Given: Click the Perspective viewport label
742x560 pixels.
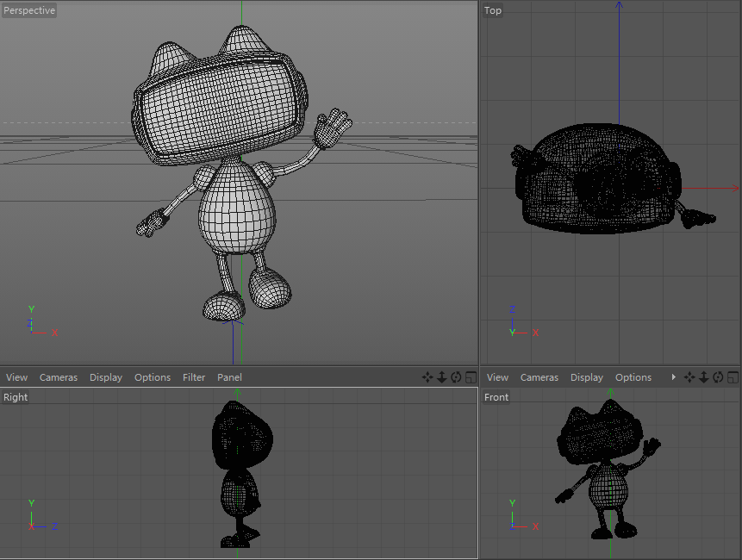Looking at the screenshot, I should point(29,10).
